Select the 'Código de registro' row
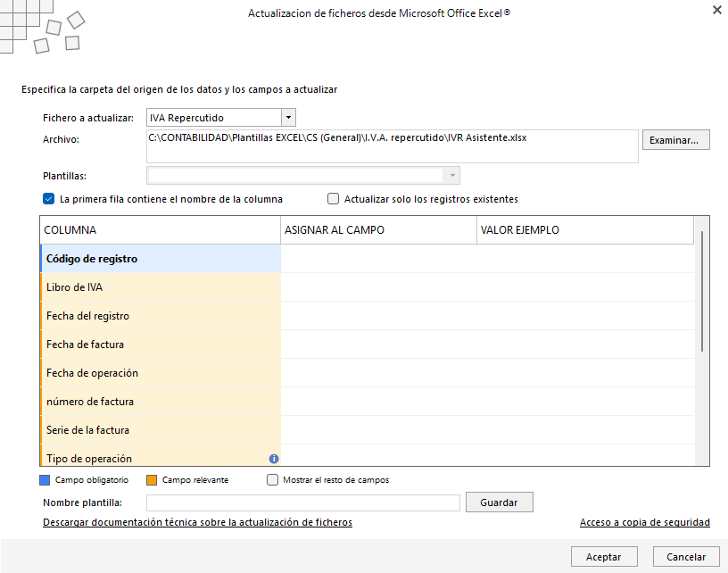 pos(367,259)
